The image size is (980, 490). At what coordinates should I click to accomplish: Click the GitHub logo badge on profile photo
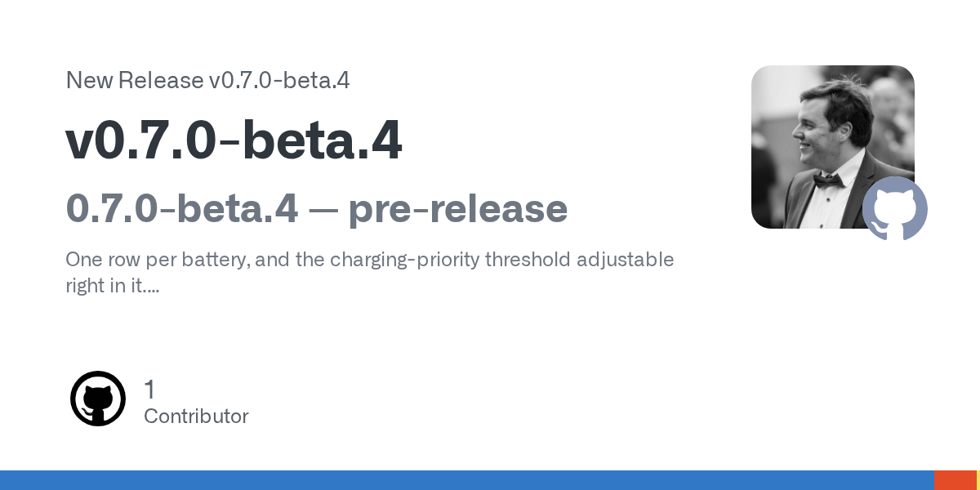point(895,208)
